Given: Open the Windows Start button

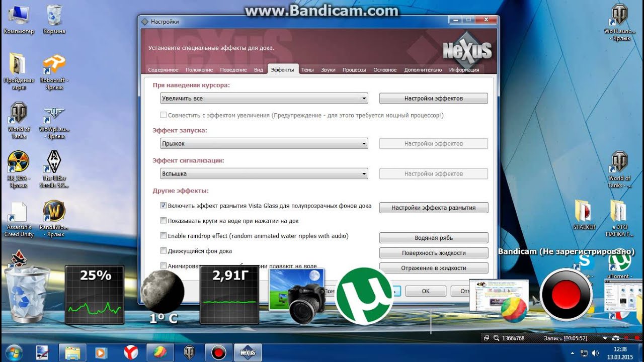Looking at the screenshot, I should click(x=14, y=352).
